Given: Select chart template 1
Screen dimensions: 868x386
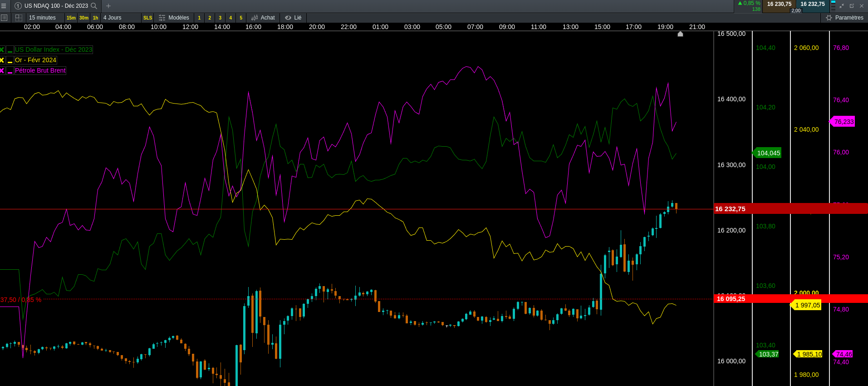Looking at the screenshot, I should (x=199, y=18).
